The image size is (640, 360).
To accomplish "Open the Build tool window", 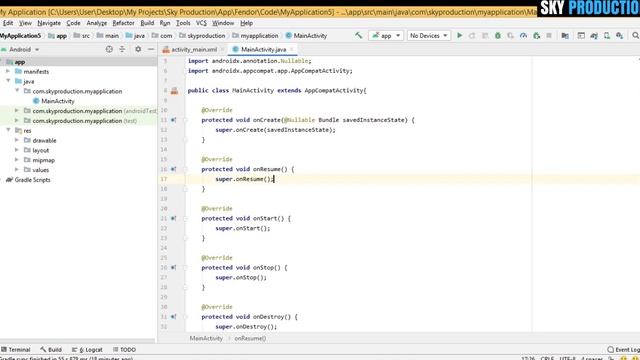I will 51,349.
